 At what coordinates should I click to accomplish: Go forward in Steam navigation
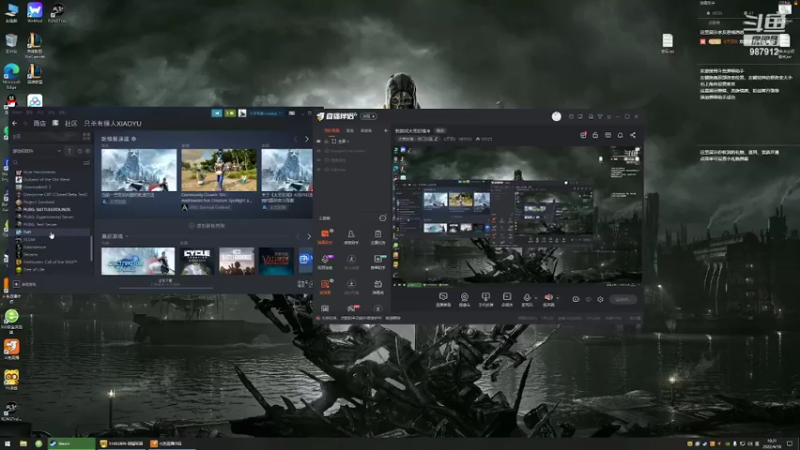pyautogui.click(x=25, y=123)
